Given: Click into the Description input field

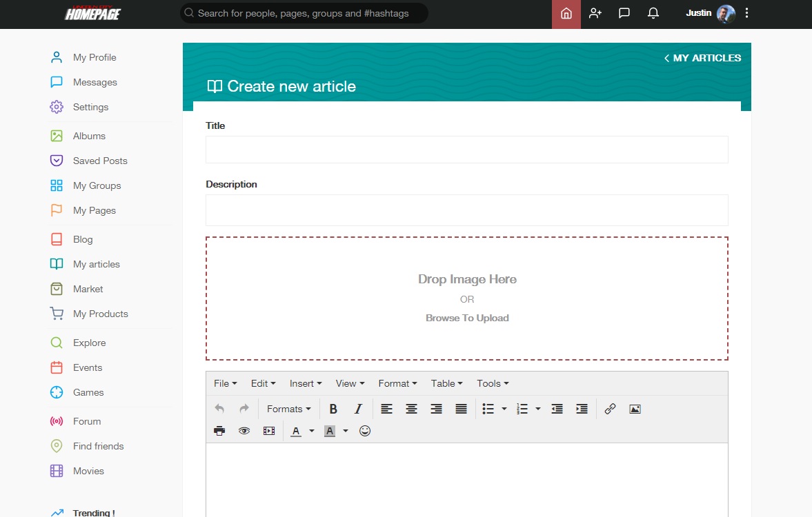Looking at the screenshot, I should (466, 210).
